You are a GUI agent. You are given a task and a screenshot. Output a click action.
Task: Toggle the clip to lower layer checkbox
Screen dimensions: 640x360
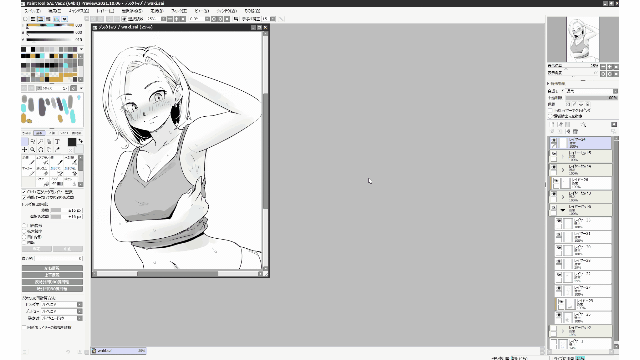point(550,111)
